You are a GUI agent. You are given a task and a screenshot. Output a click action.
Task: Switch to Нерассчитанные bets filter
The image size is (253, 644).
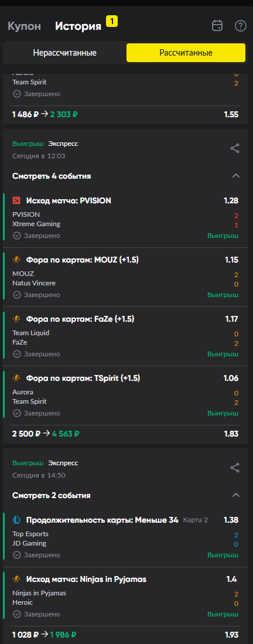(65, 53)
